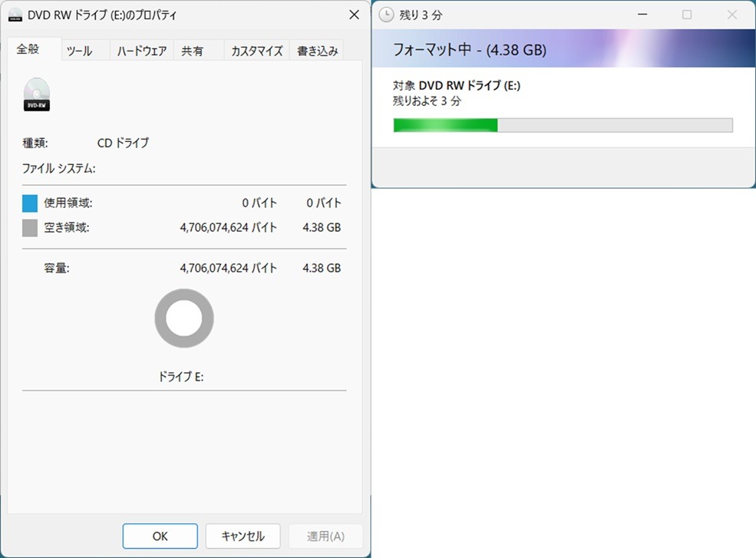Click the '対象 DVD RW ドライブ (E:)' text
Screen dimensions: 756x558
[457, 85]
